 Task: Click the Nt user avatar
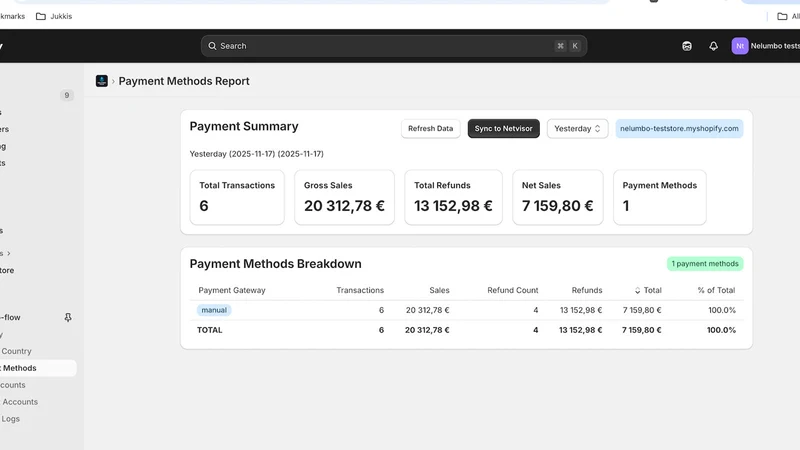[740, 46]
